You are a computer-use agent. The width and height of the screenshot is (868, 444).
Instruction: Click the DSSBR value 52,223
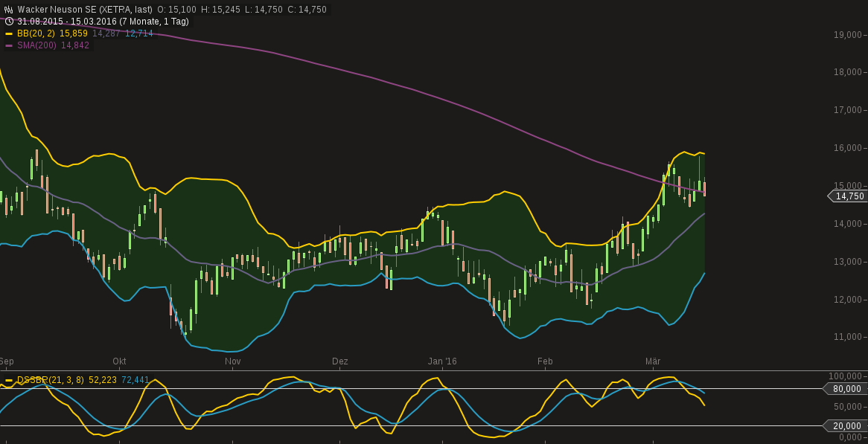point(103,379)
